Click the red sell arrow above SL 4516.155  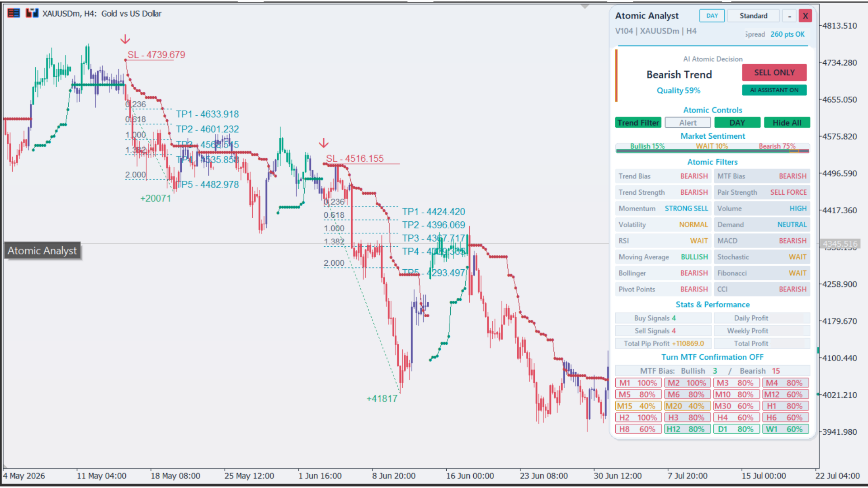[324, 143]
